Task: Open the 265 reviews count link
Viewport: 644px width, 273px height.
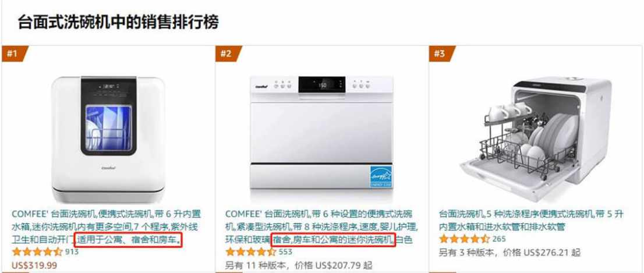Action: click(499, 239)
